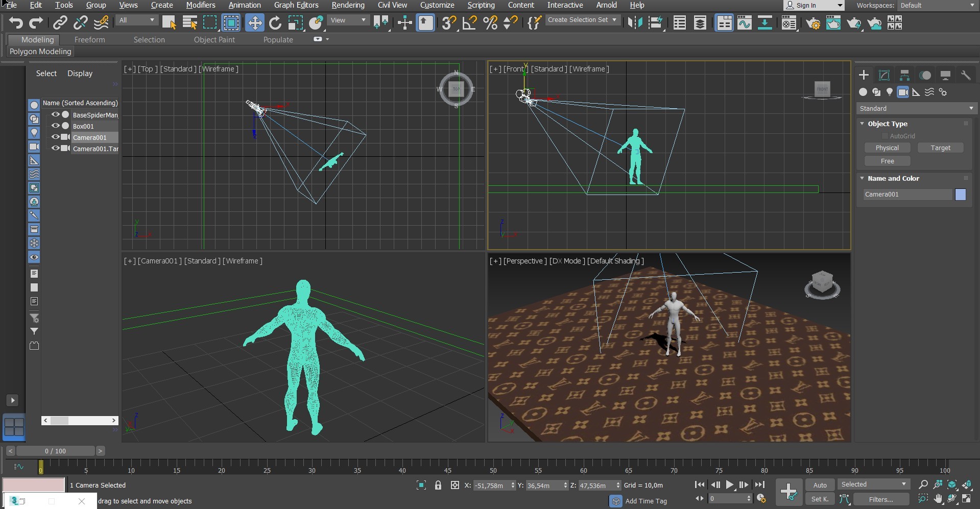
Task: Create a Physical camera button
Action: click(x=887, y=148)
